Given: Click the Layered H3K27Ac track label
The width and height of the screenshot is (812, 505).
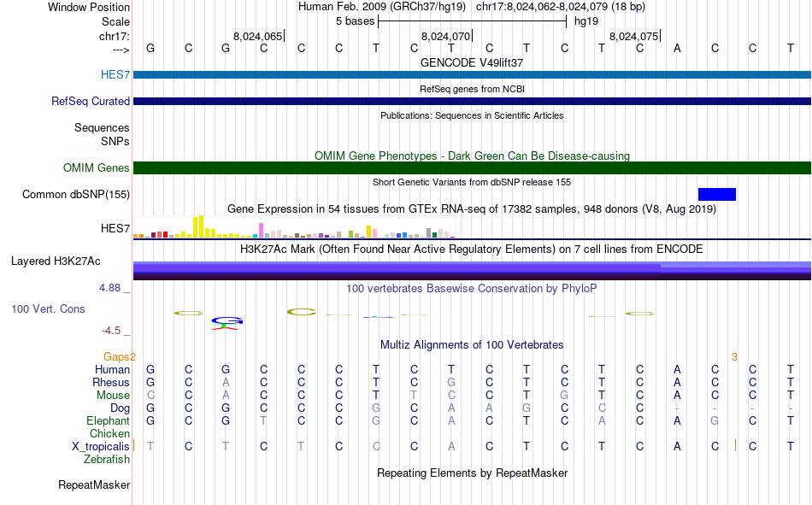Looking at the screenshot, I should (56, 261).
